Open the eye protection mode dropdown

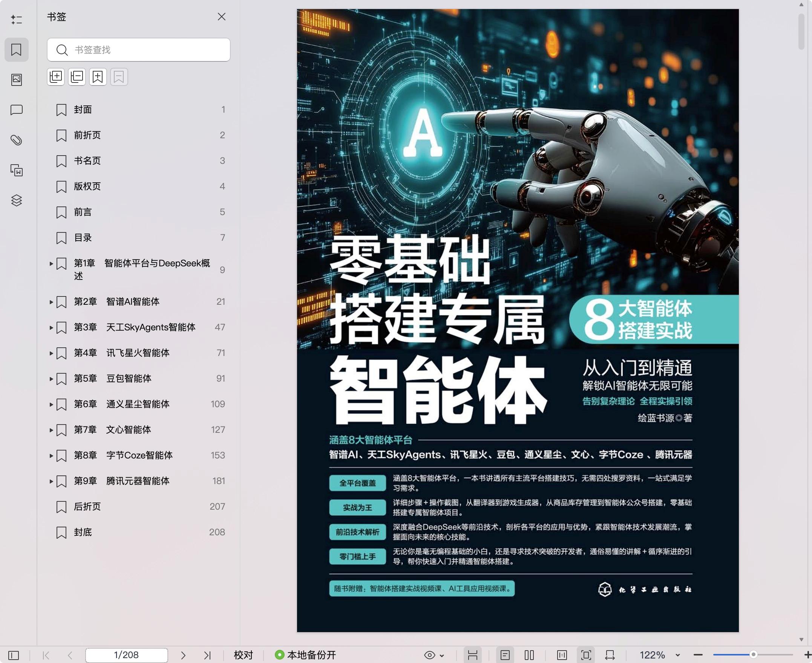click(434, 655)
